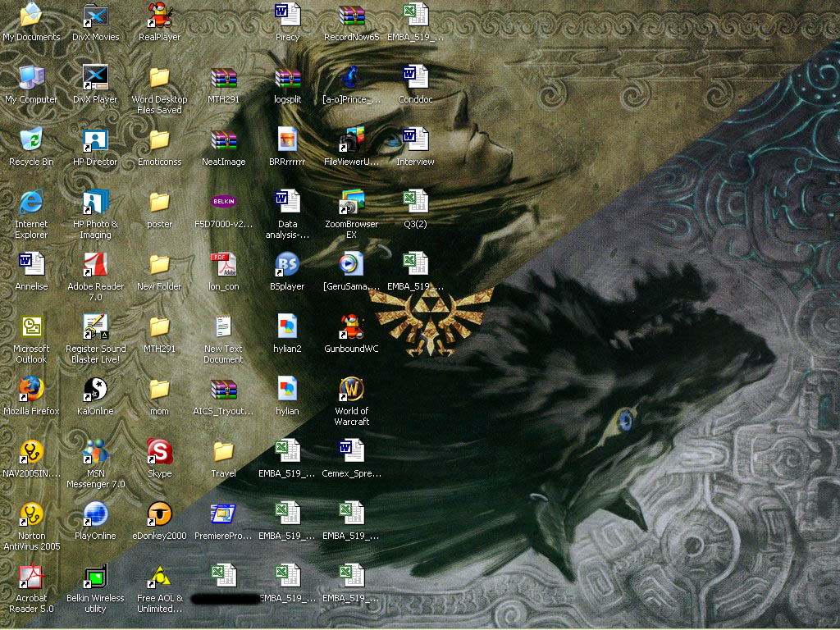This screenshot has width=840, height=630.
Task: Select the Belkin Wireless utility icon
Action: coord(95,577)
